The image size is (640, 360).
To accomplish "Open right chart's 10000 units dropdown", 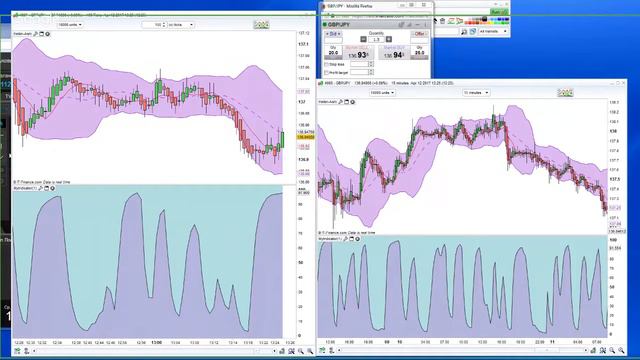I will (382, 93).
